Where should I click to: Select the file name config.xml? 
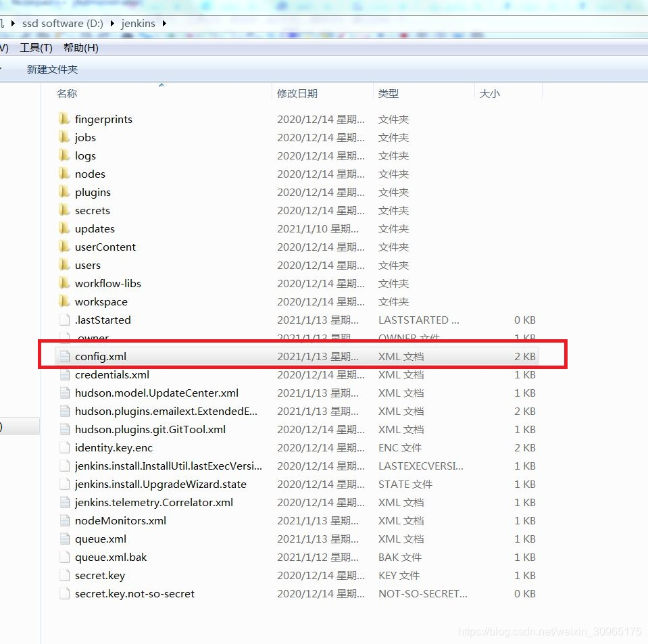click(101, 356)
